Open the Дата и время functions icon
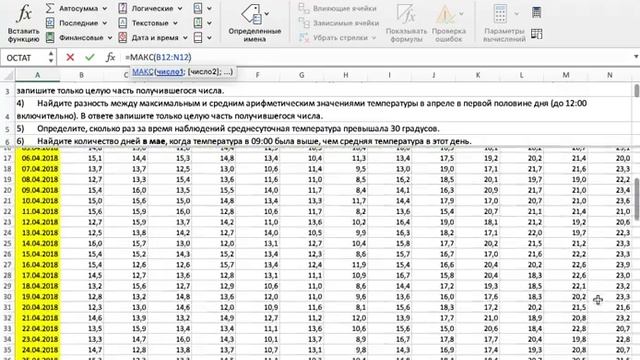The height and width of the screenshot is (360, 640). 122,38
